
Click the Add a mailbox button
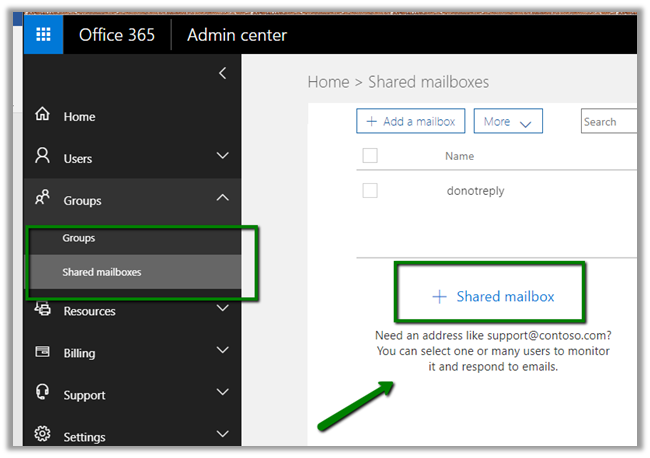(x=410, y=122)
